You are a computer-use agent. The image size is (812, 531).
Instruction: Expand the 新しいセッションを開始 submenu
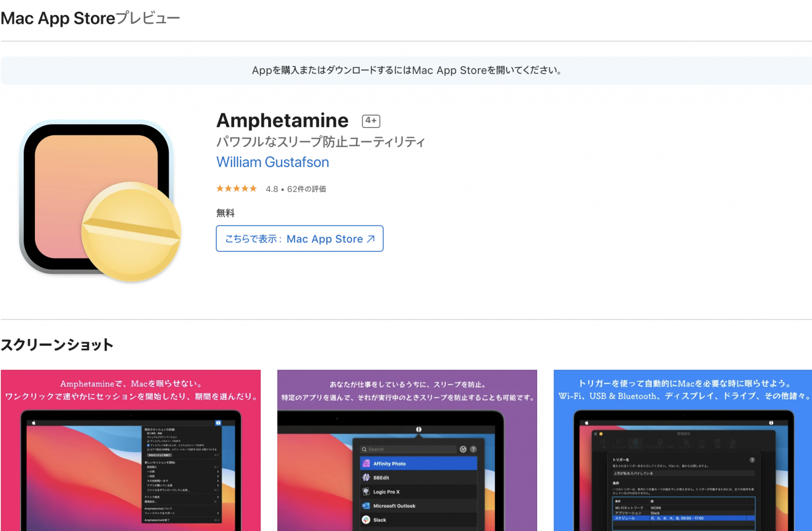160,462
